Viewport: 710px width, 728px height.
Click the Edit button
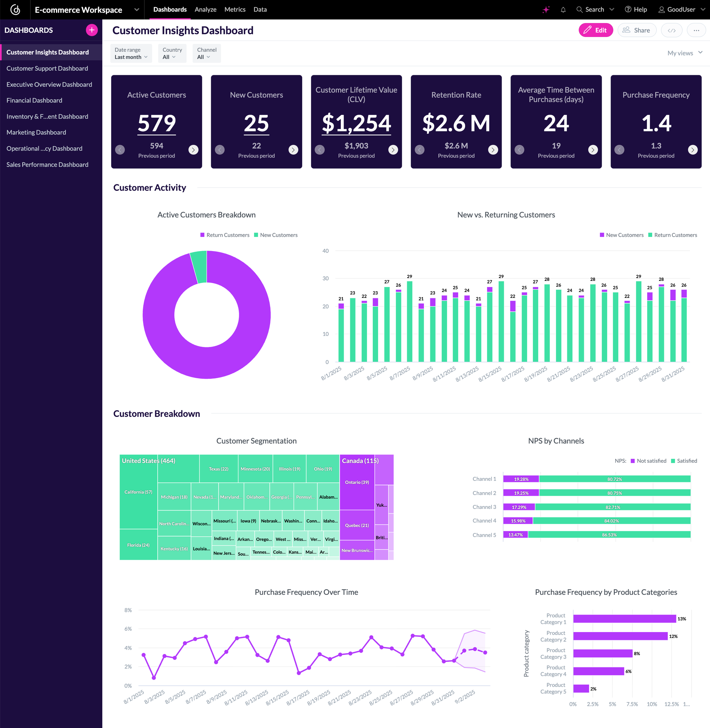pos(596,30)
